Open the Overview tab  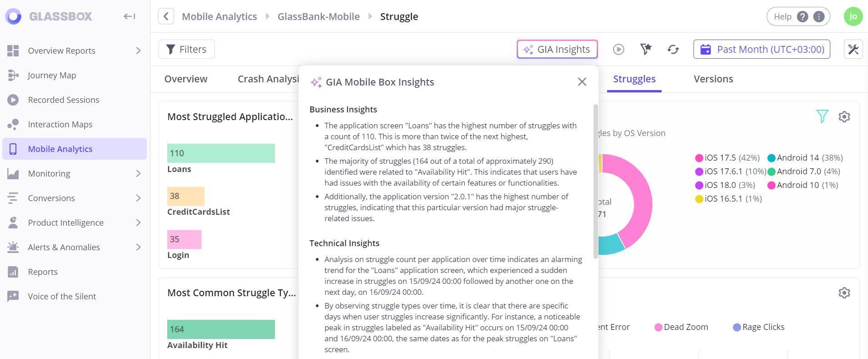(186, 79)
